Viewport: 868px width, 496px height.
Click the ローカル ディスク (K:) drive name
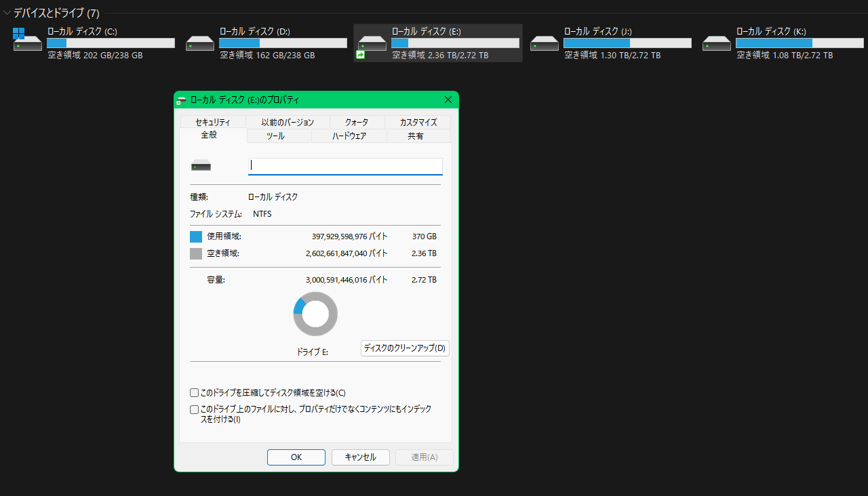click(771, 32)
